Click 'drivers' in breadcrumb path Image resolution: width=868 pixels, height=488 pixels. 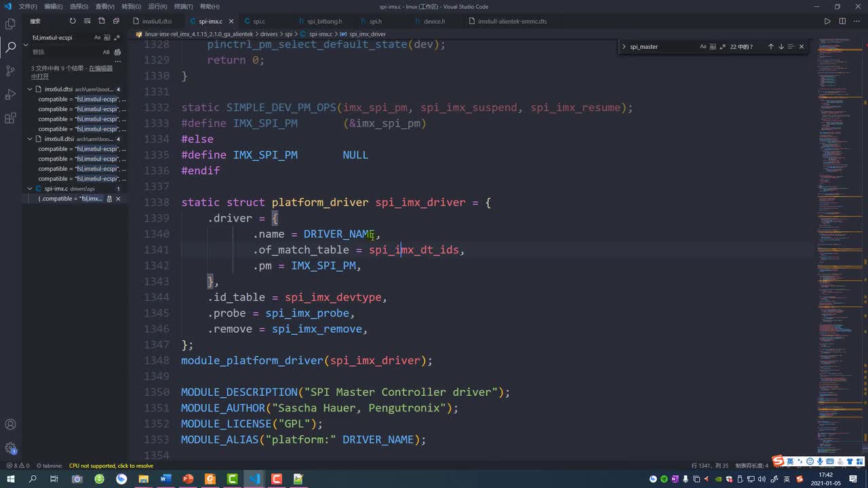click(x=269, y=34)
